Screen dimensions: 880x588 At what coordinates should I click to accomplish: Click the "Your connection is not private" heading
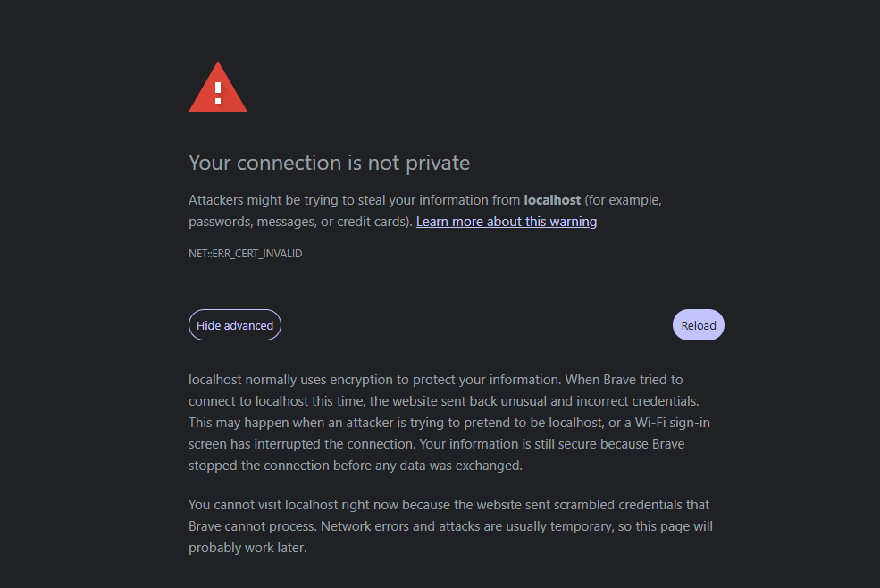329,163
